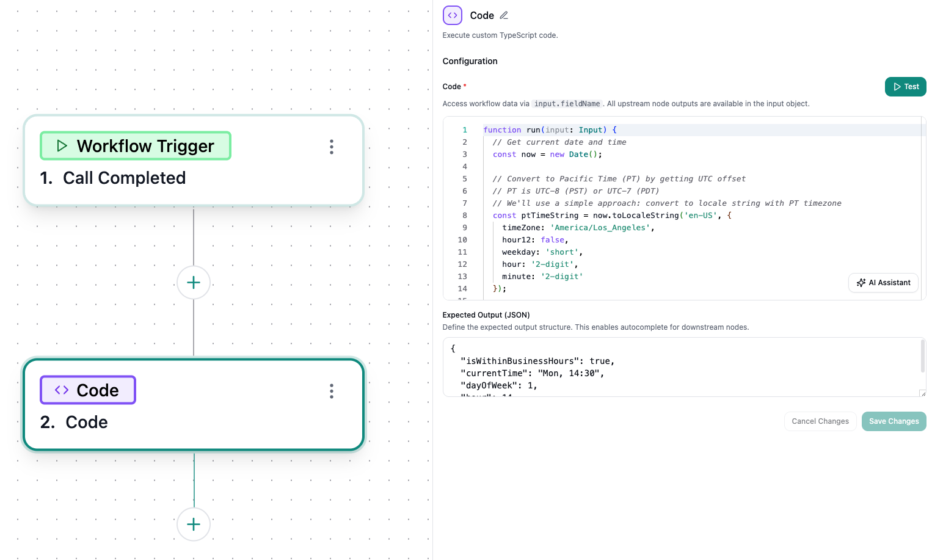The height and width of the screenshot is (560, 932).
Task: Click the sparkle icon in the AI Assistant button
Action: point(861,282)
